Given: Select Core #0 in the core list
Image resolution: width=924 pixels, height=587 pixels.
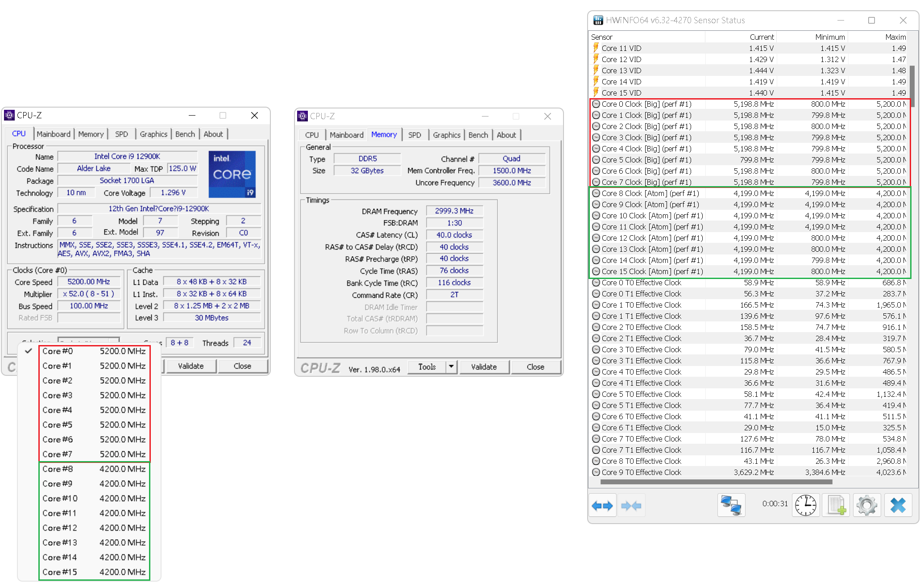Looking at the screenshot, I should [x=94, y=351].
